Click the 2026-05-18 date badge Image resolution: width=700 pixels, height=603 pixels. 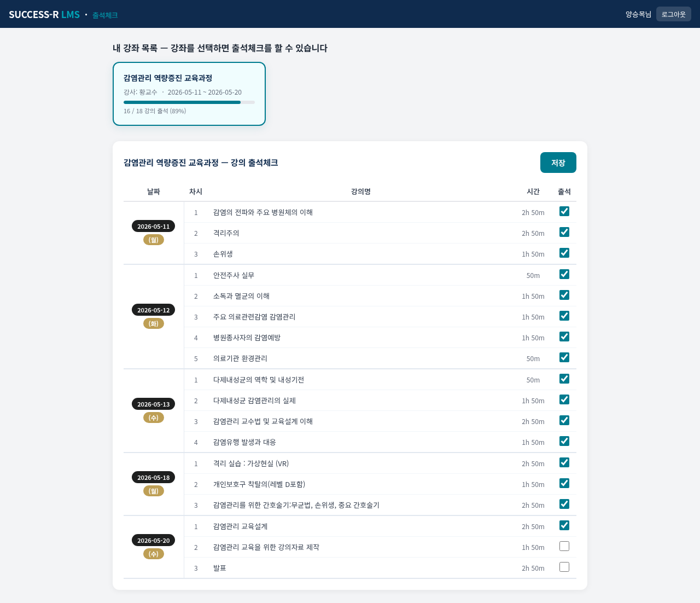tap(154, 477)
